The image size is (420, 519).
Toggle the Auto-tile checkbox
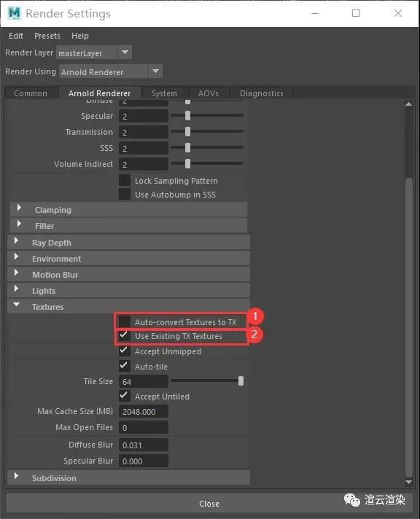(x=124, y=366)
